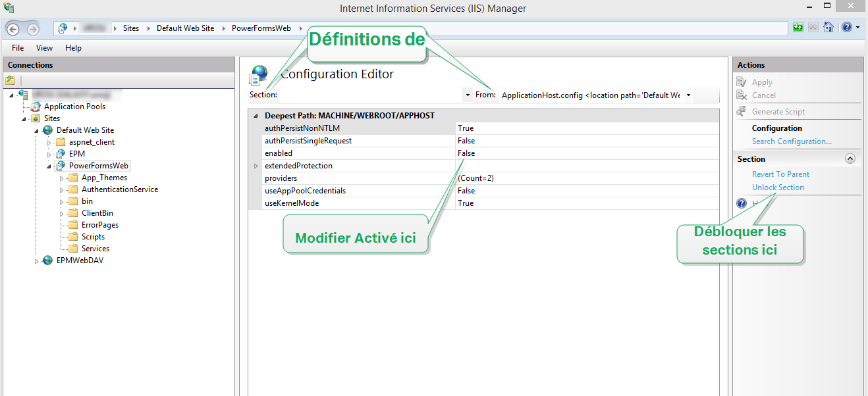
Task: Click the Search Configuration link
Action: (792, 141)
